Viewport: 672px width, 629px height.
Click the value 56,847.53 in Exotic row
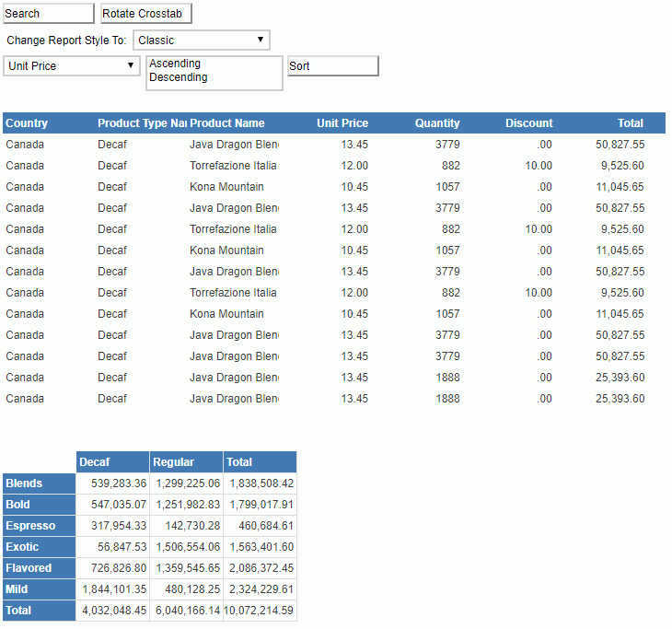(x=122, y=547)
